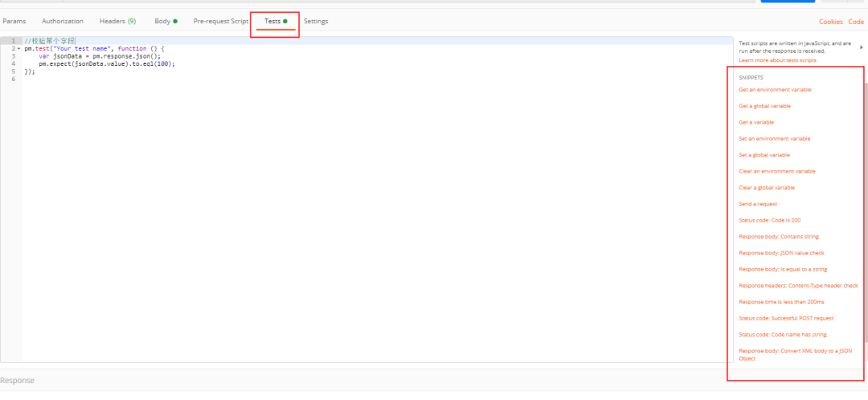Open Learn more about tests scripts
This screenshot has width=868, height=400.
777,60
